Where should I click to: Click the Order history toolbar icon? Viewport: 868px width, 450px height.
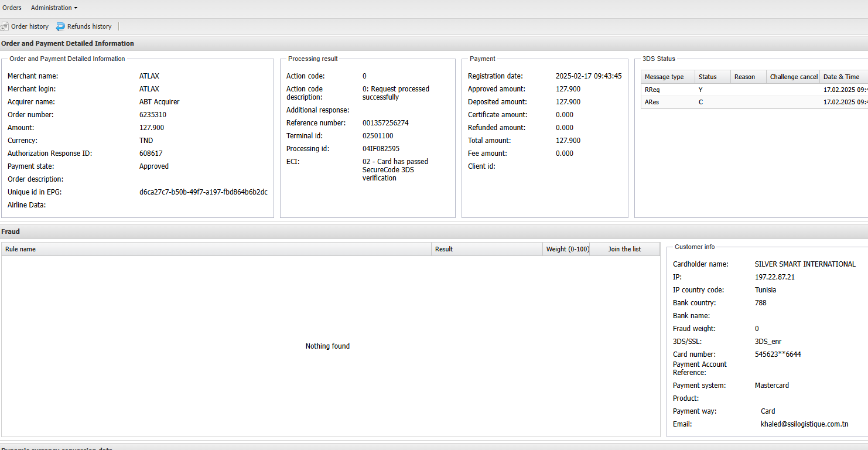point(5,26)
